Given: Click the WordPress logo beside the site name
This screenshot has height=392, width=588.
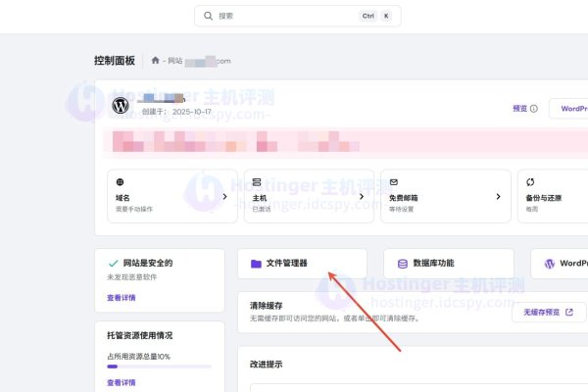Looking at the screenshot, I should click(121, 106).
